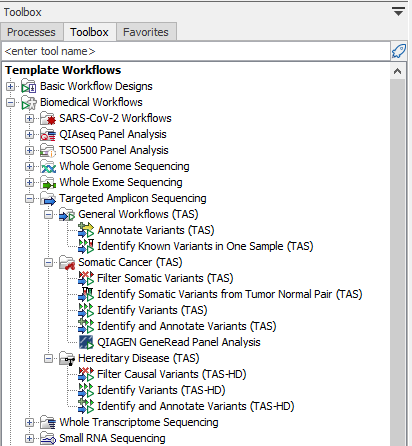Select 'Whole Transcriptome Sequencing' label
Image resolution: width=412 pixels, height=446 pixels.
tap(139, 422)
